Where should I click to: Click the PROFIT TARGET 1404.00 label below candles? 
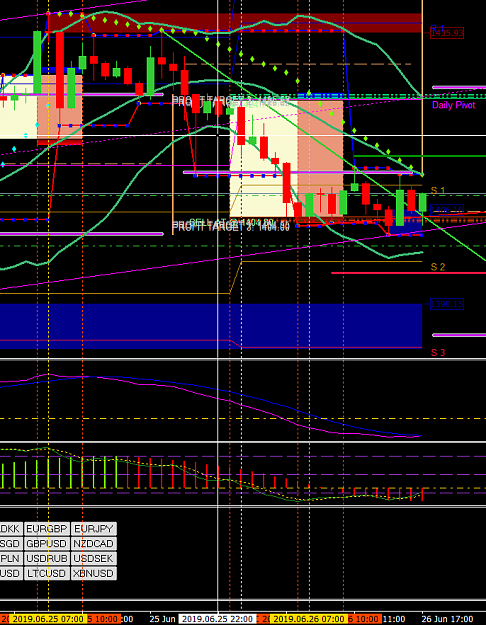230,227
